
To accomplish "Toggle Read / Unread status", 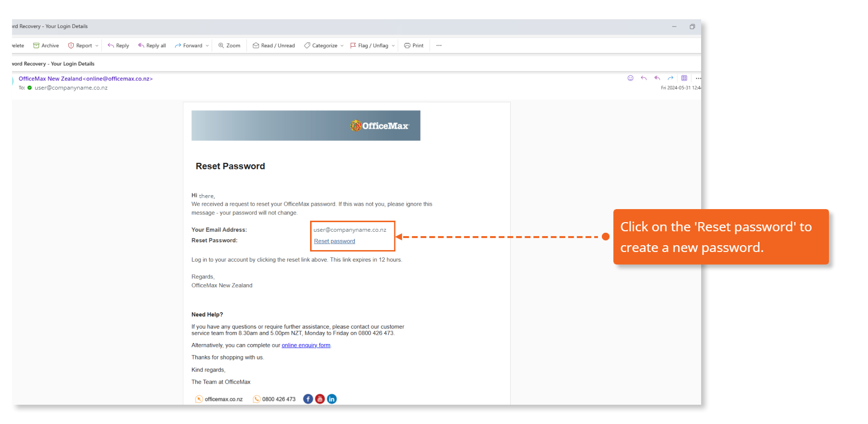I will point(273,46).
